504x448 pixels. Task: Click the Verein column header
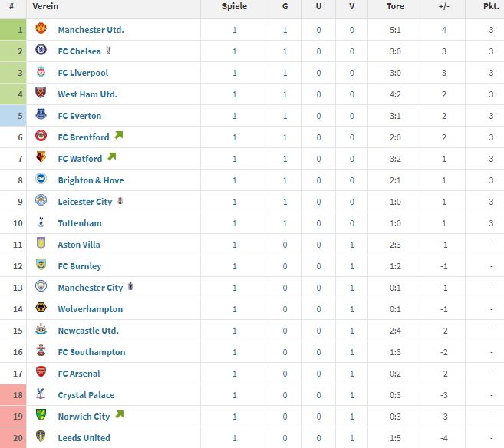pyautogui.click(x=45, y=6)
